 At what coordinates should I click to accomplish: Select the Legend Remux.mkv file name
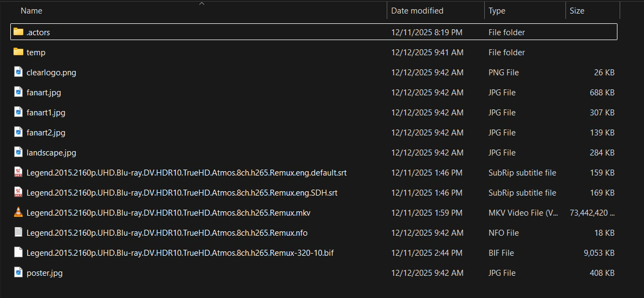point(168,213)
